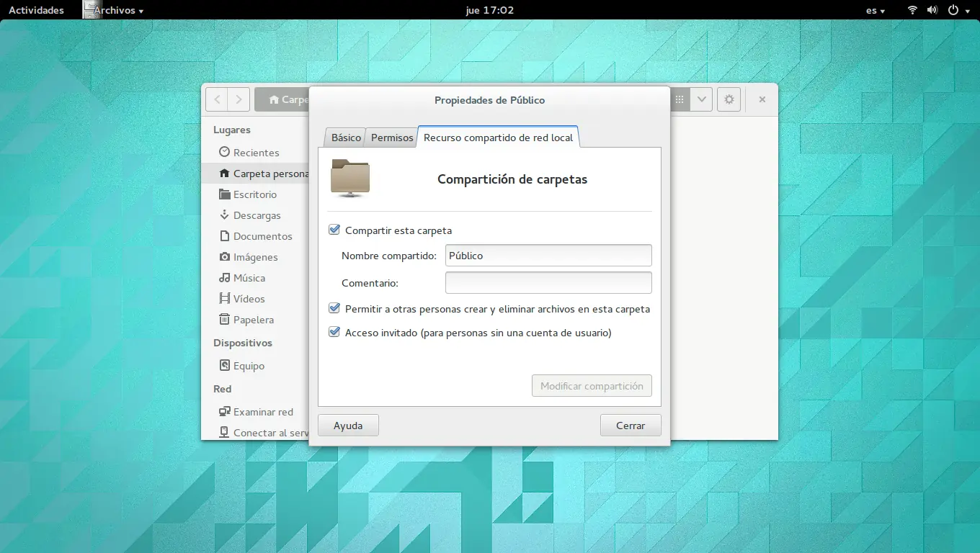980x553 pixels.
Task: Click the Ayuda button
Action: pos(348,426)
